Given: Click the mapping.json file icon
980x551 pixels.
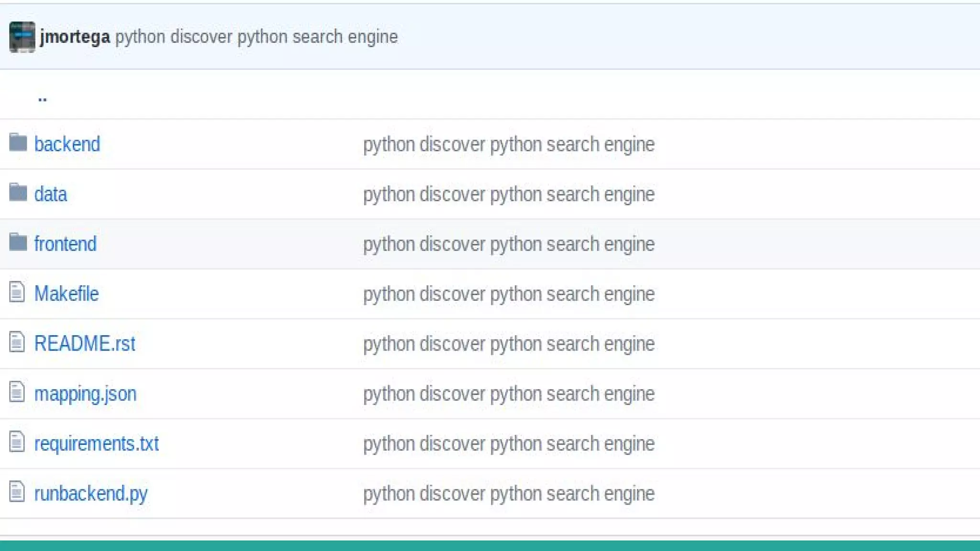Looking at the screenshot, I should tap(17, 392).
